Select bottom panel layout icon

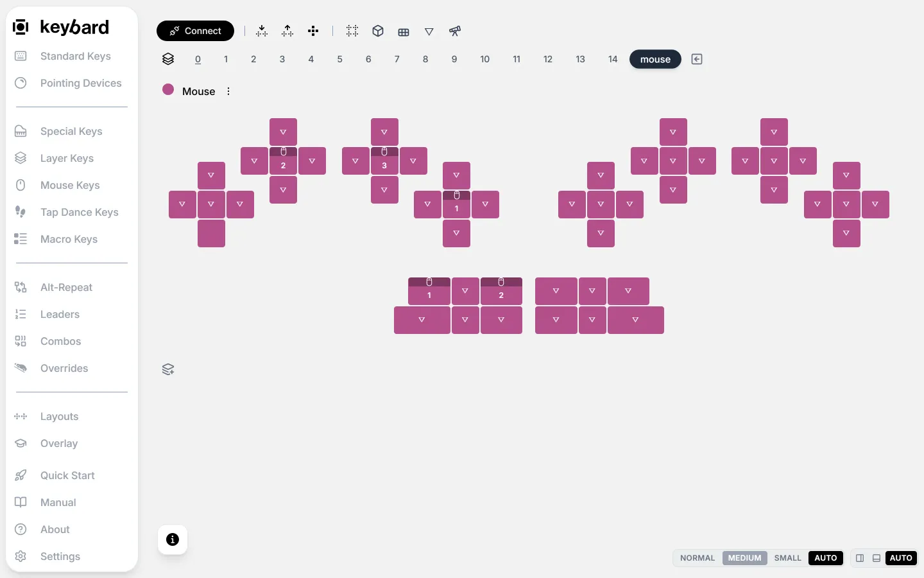pos(877,558)
